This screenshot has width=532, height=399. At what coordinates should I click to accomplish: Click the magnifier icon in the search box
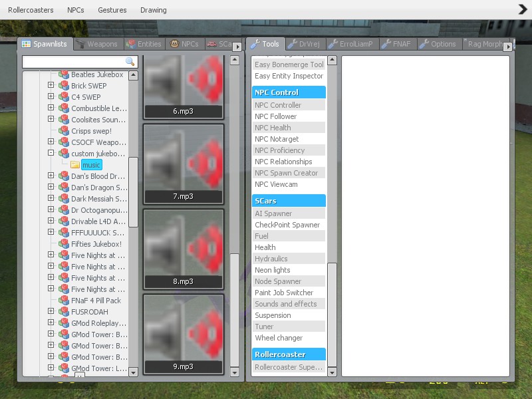(x=130, y=62)
